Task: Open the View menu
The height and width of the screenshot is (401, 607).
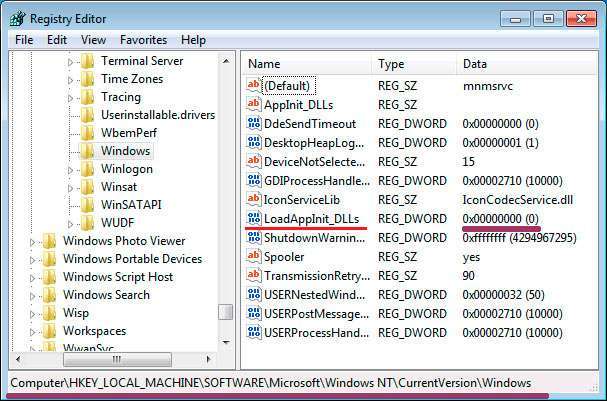Action: click(x=93, y=40)
